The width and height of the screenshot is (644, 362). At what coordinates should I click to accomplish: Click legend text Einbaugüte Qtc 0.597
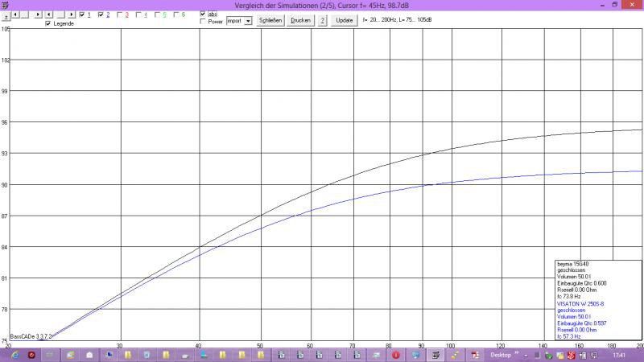pyautogui.click(x=581, y=323)
